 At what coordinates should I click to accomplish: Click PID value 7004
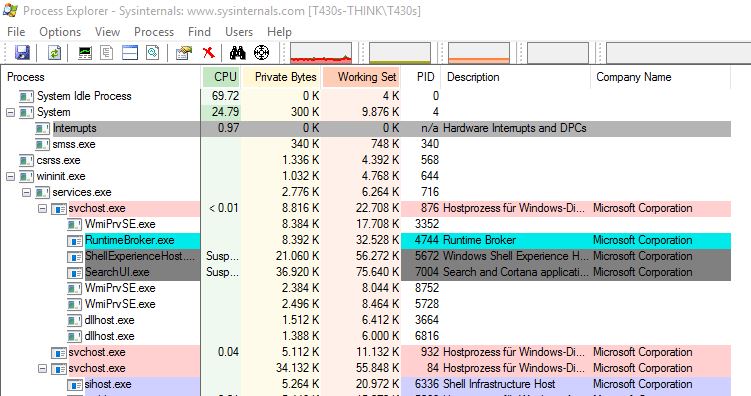click(x=427, y=272)
